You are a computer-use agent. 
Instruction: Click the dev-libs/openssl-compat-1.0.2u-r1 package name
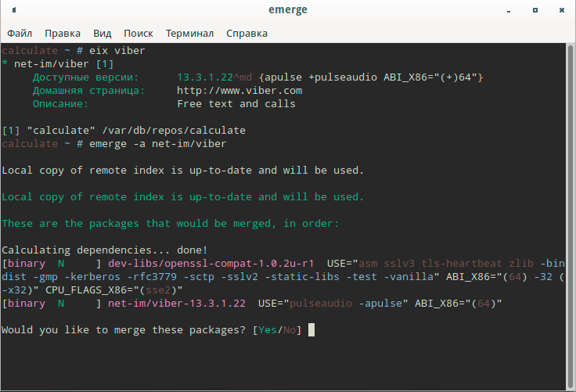(x=211, y=264)
